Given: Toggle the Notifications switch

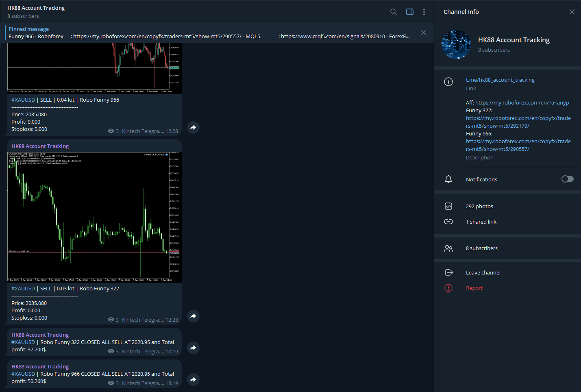Looking at the screenshot, I should click(x=567, y=179).
